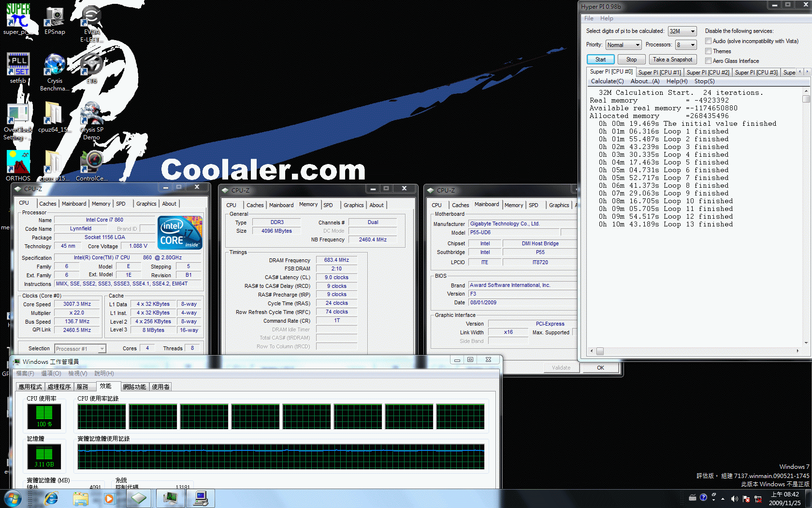Open the EVGA E-LEET shortcut
The width and height of the screenshot is (812, 508).
tap(91, 23)
